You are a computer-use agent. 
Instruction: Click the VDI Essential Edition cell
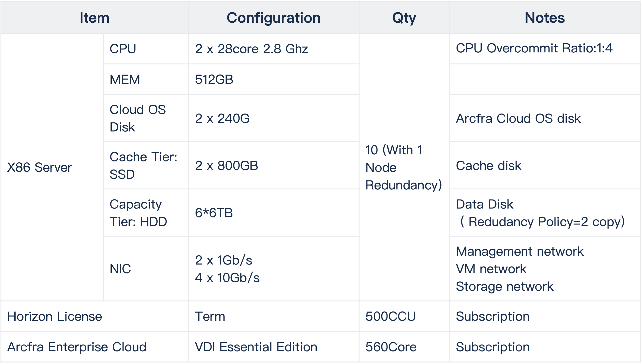[274, 347]
